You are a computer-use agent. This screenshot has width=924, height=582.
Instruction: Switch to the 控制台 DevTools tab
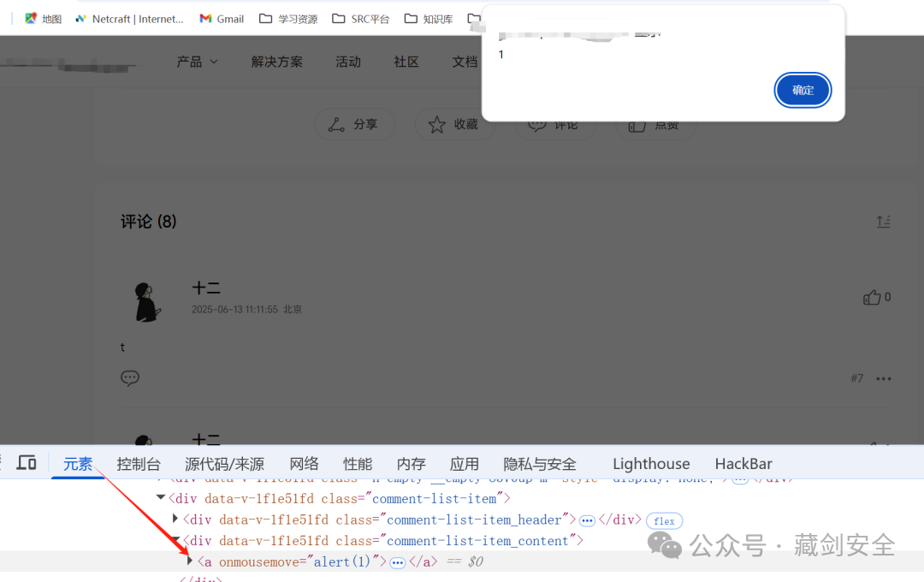pos(139,463)
